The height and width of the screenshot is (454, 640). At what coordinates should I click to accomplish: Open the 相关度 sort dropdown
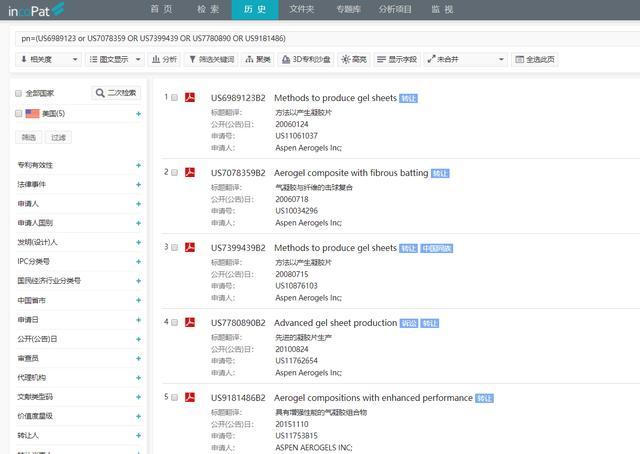(48, 60)
